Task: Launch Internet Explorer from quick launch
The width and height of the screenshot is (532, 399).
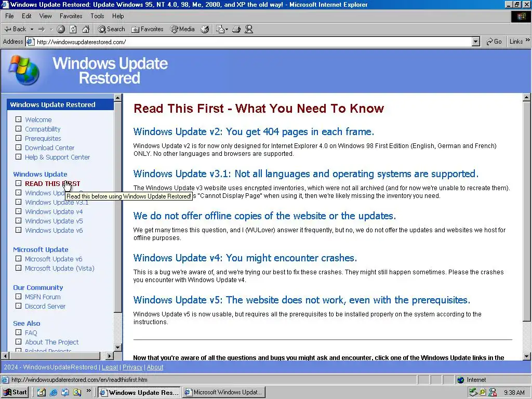Action: tap(54, 393)
